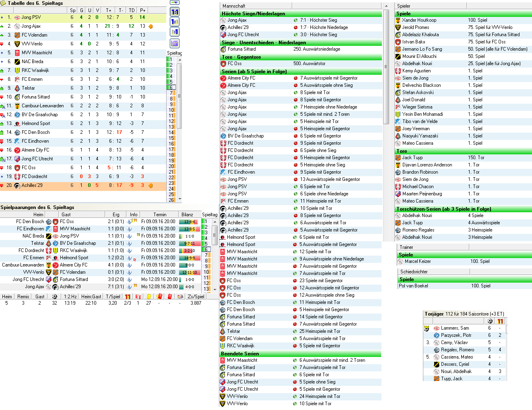This screenshot has width=532, height=410.
Task: Click the single red card header icon
Action: click(x=170, y=297)
